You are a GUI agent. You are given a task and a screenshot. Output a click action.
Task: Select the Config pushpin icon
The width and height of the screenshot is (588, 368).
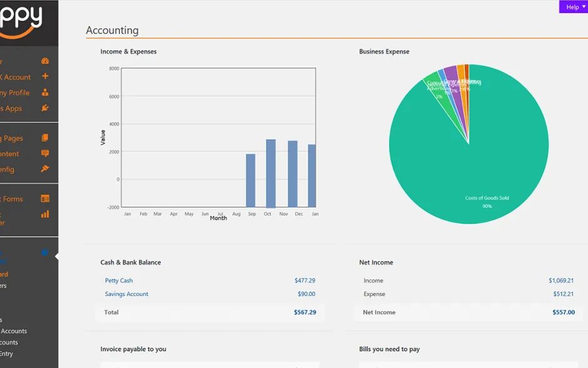click(x=44, y=169)
